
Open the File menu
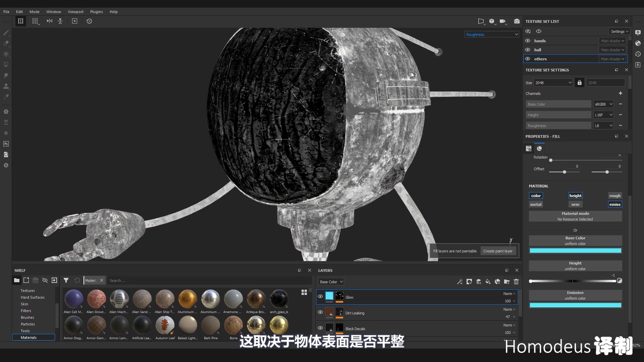[x=6, y=12]
